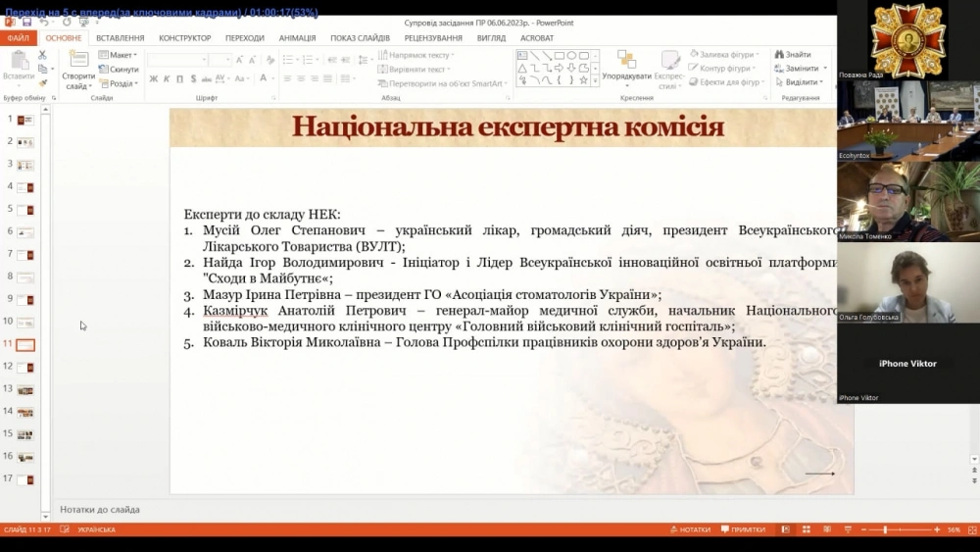Toggle italic К formatting
The height and width of the screenshot is (552, 980).
tap(167, 78)
